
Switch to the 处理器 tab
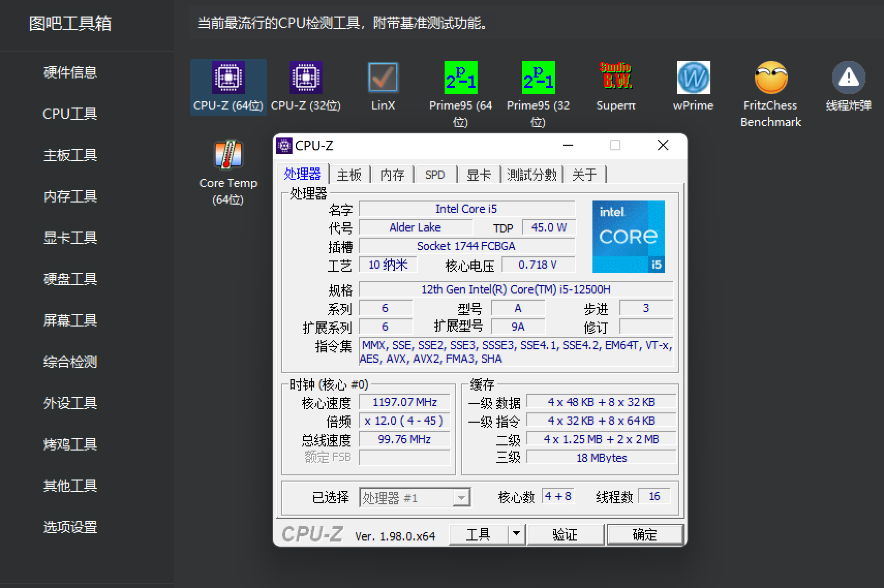(x=302, y=174)
